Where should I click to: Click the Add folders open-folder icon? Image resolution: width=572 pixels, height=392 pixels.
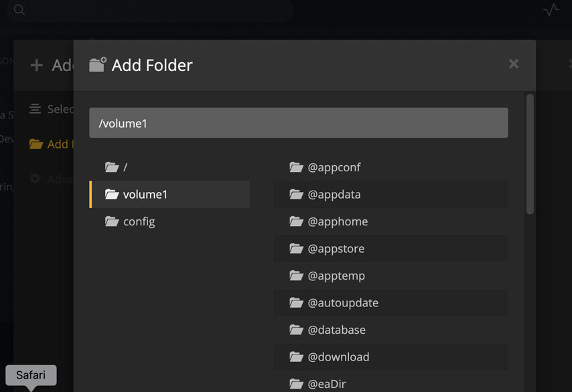click(x=35, y=144)
